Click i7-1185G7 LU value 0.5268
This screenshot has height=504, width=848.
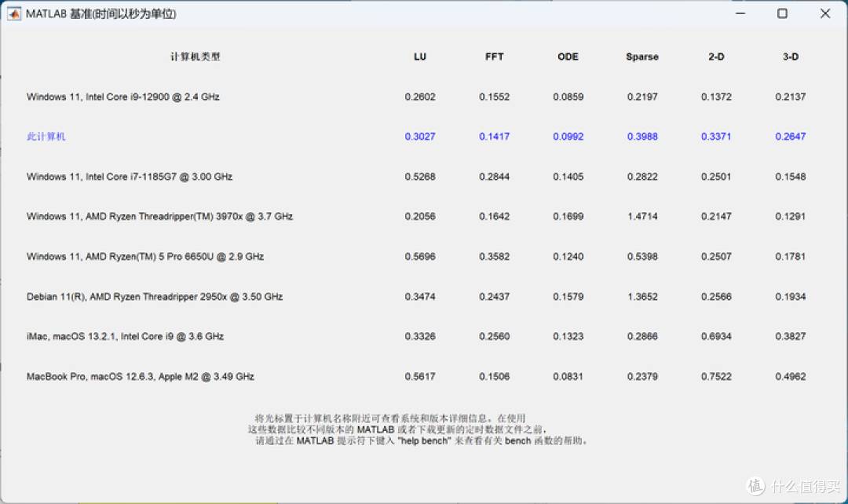420,177
